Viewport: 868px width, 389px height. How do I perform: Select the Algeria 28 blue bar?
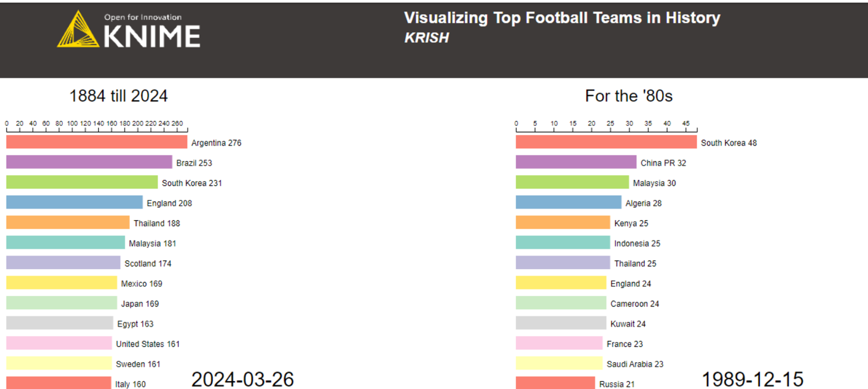[x=568, y=203]
